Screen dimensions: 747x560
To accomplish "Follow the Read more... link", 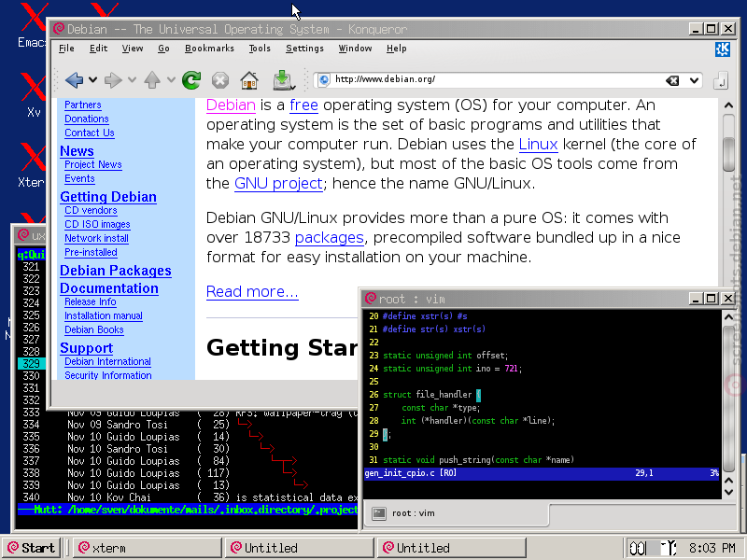I will pos(252,291).
